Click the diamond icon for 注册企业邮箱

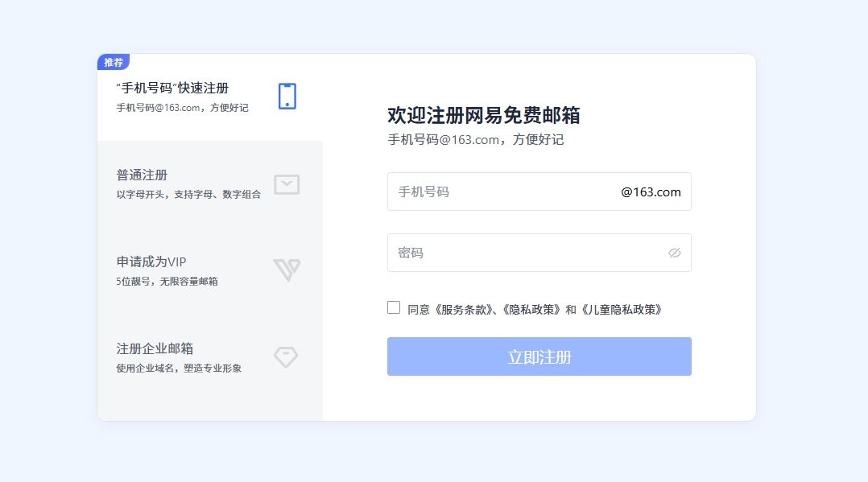click(286, 357)
